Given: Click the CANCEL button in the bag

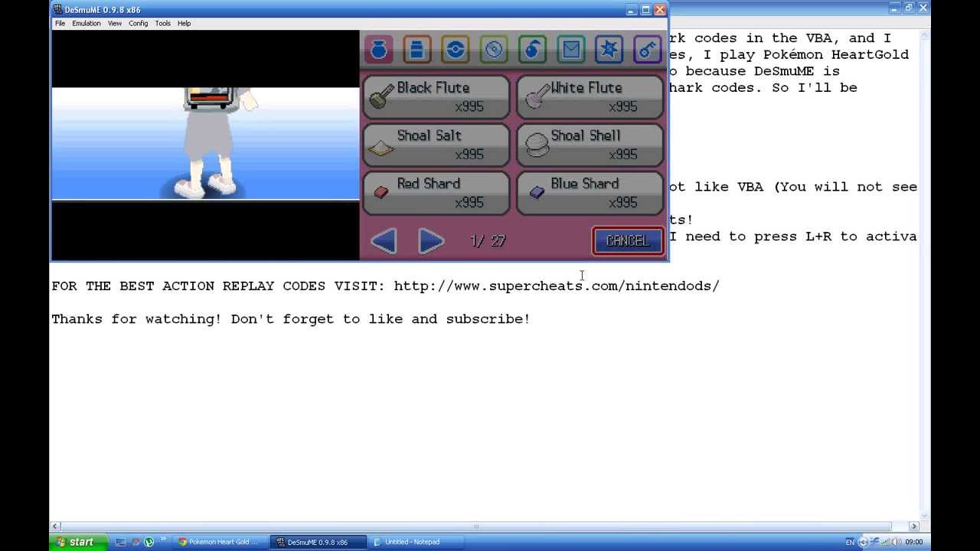Looking at the screenshot, I should (x=627, y=240).
